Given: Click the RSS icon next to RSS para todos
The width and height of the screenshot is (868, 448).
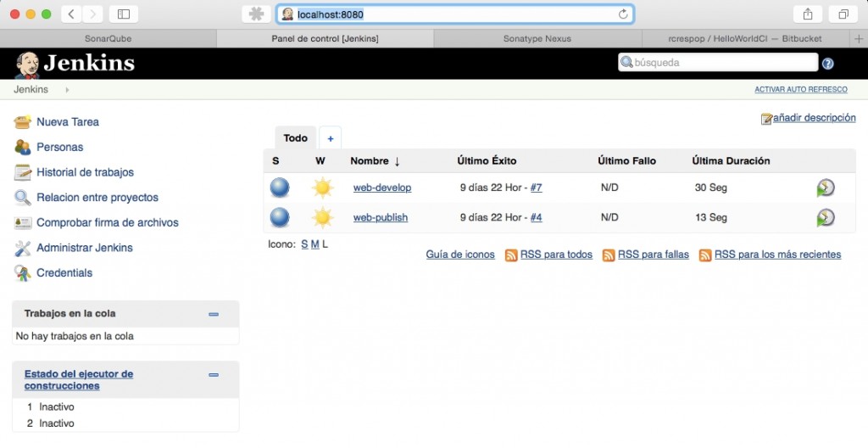Looking at the screenshot, I should click(511, 255).
